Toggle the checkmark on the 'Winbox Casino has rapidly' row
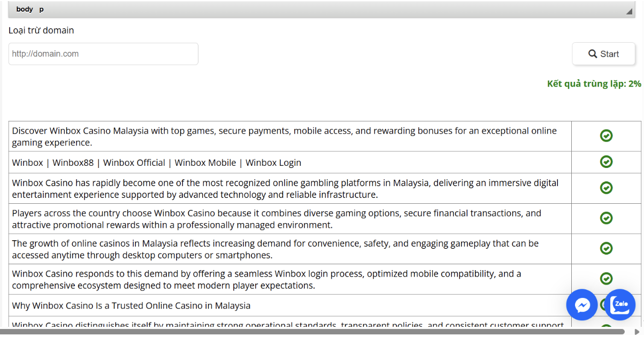Image resolution: width=644 pixels, height=337 pixels. point(606,188)
